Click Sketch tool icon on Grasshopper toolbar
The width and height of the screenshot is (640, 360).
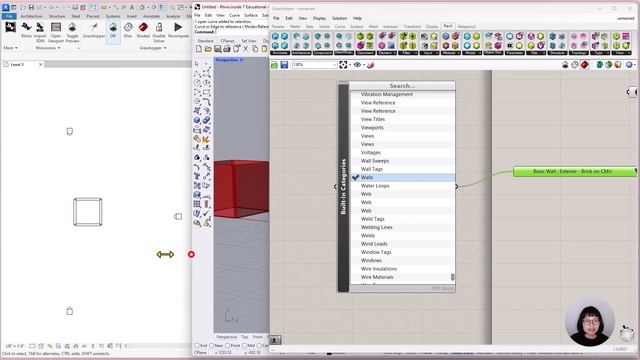tap(371, 65)
